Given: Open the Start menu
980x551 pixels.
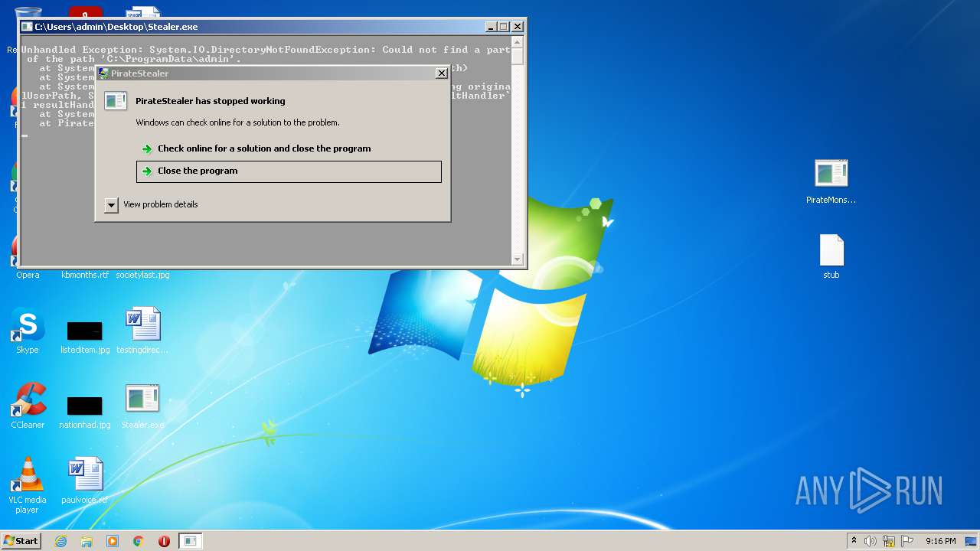Looking at the screenshot, I should 21,541.
